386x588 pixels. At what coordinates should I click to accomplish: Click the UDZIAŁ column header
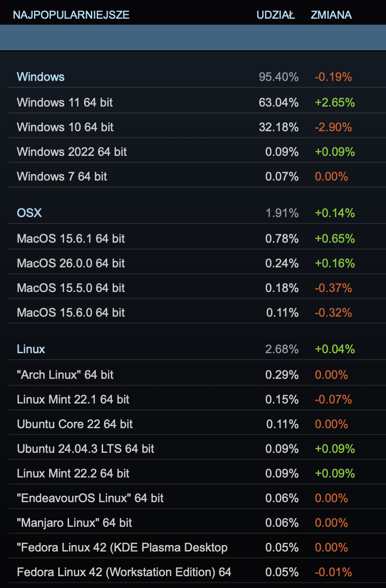click(x=275, y=15)
